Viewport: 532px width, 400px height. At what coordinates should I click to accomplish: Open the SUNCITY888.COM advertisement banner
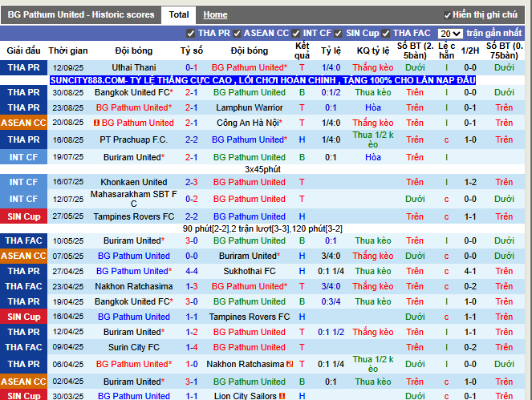[262, 80]
